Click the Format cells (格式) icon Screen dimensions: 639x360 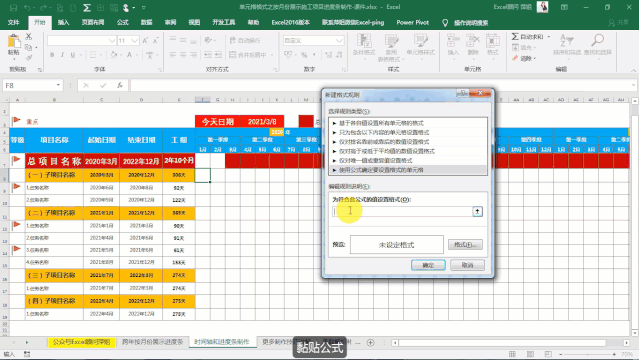coord(493,41)
